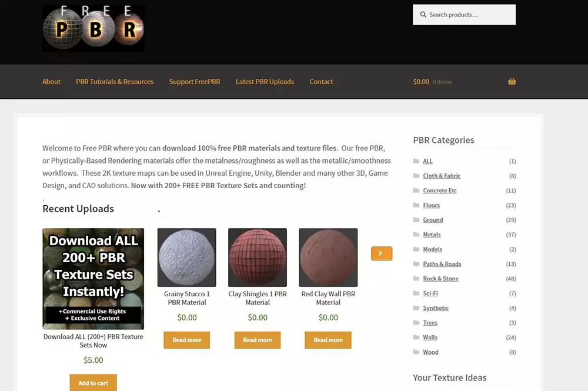
Task: Click the shopping basket cart icon
Action: (512, 81)
